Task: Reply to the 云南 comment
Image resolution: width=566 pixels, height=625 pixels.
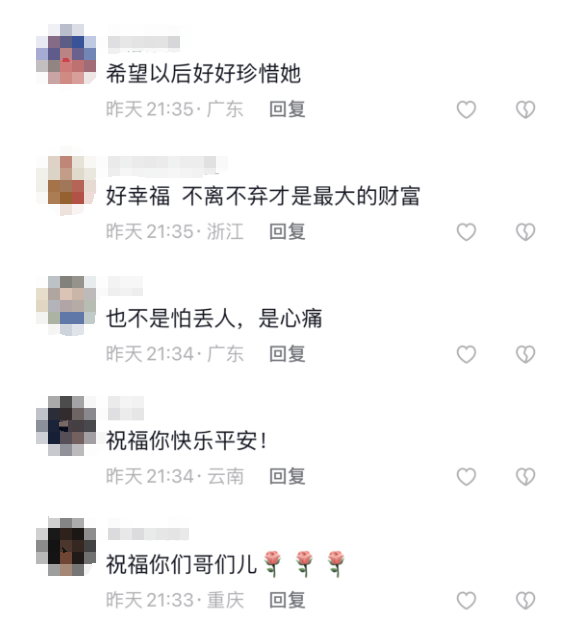Action: (x=287, y=476)
